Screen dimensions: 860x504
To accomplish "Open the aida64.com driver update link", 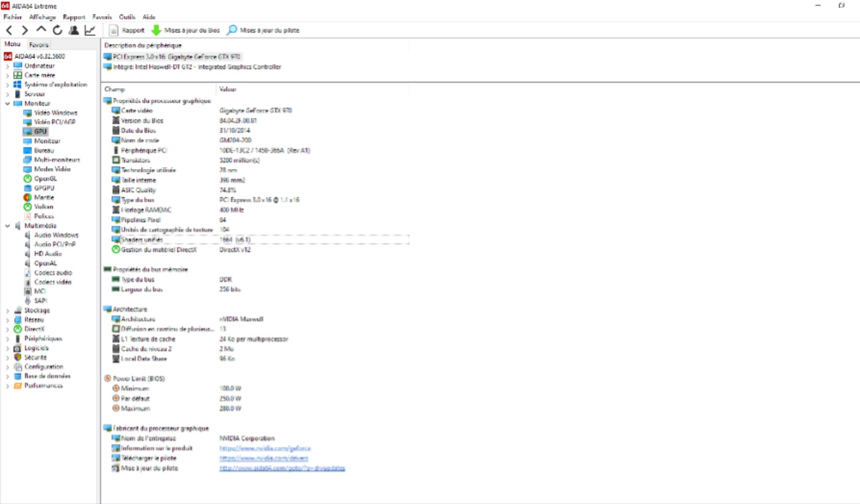I will pyautogui.click(x=282, y=469).
